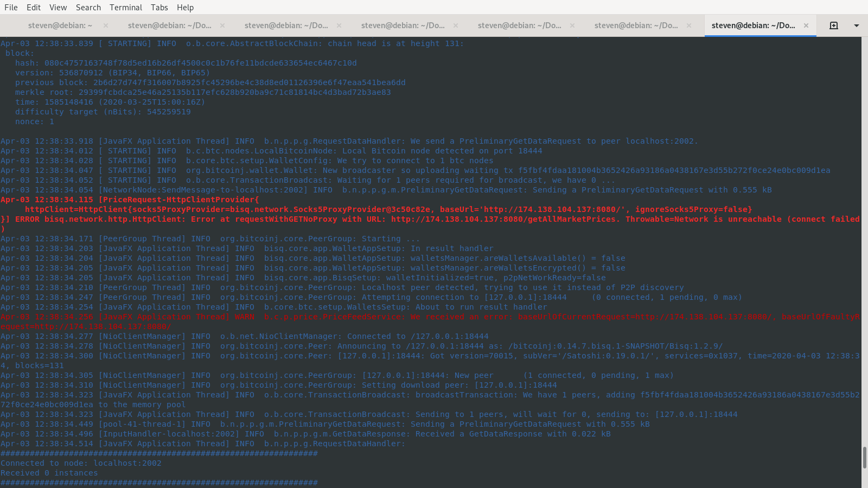Click 'walletsManager.areWalletsAvailable() = false' text
The height and width of the screenshot is (488, 868).
tap(518, 258)
